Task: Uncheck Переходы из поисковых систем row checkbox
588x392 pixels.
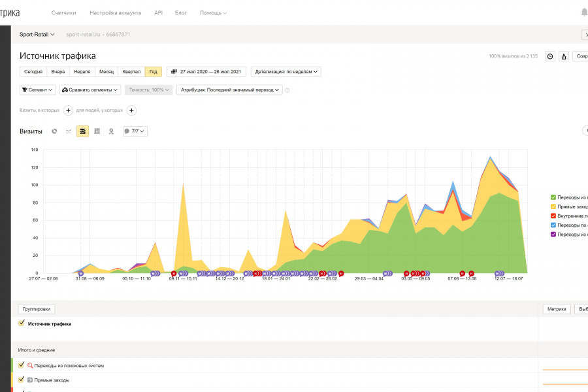Action: tap(21, 365)
